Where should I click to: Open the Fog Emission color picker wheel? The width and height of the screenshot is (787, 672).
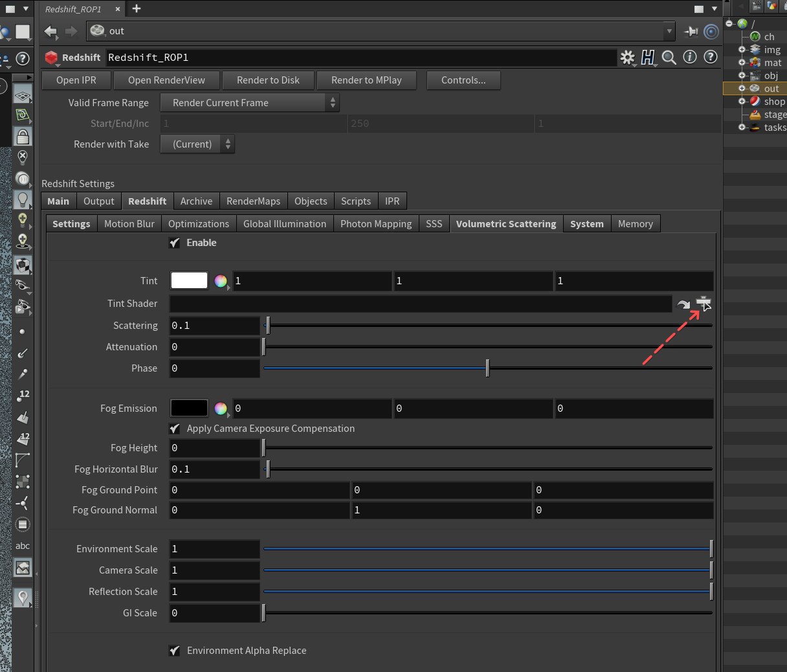point(221,409)
